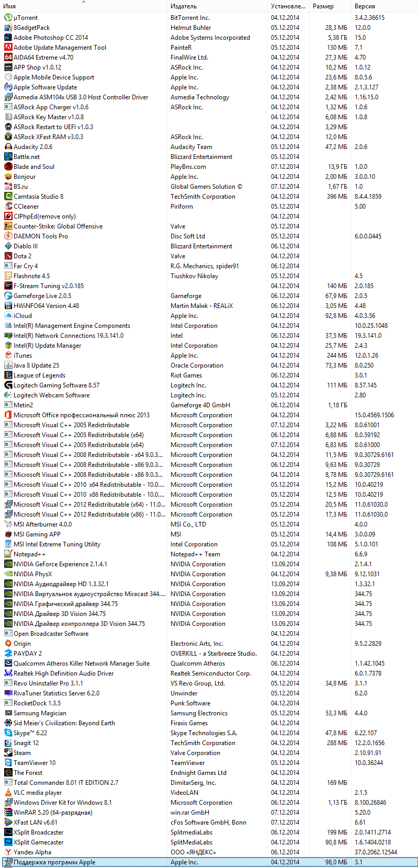The width and height of the screenshot is (418, 868).
Task: Select HWiNFO64 Version 4.48 entry
Action: (47, 305)
